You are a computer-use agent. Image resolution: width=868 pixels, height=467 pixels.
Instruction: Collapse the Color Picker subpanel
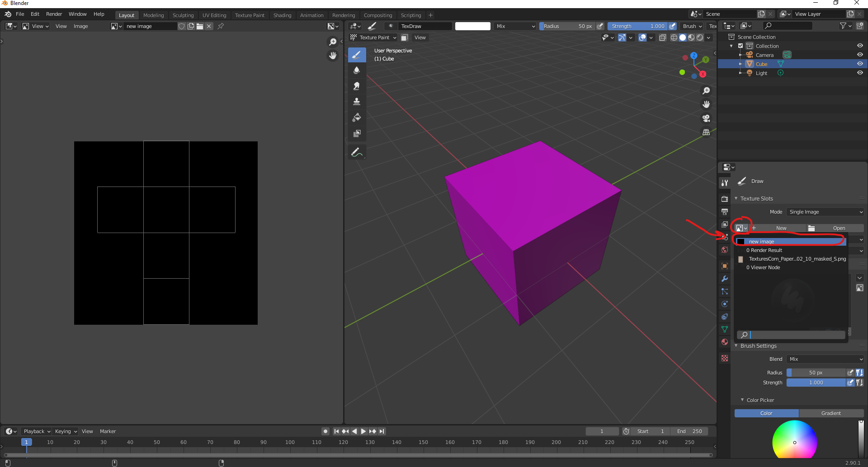pyautogui.click(x=742, y=400)
